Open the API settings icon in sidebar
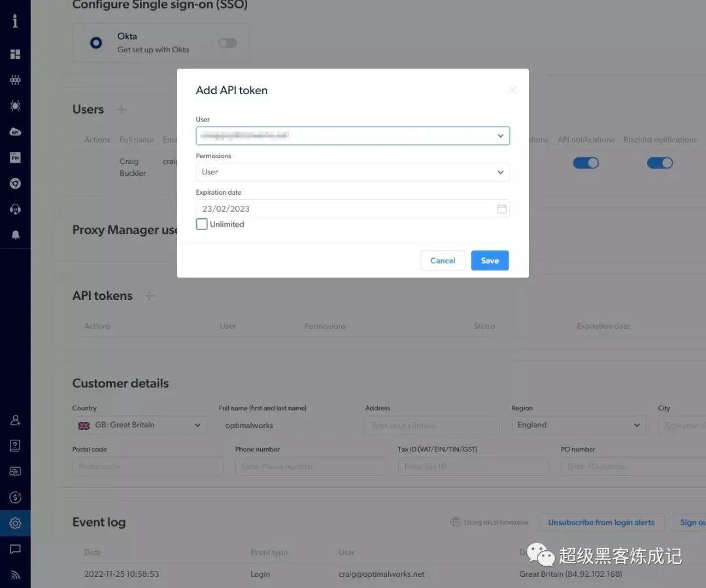Screen dimensions: 706x588 [x=16, y=131]
